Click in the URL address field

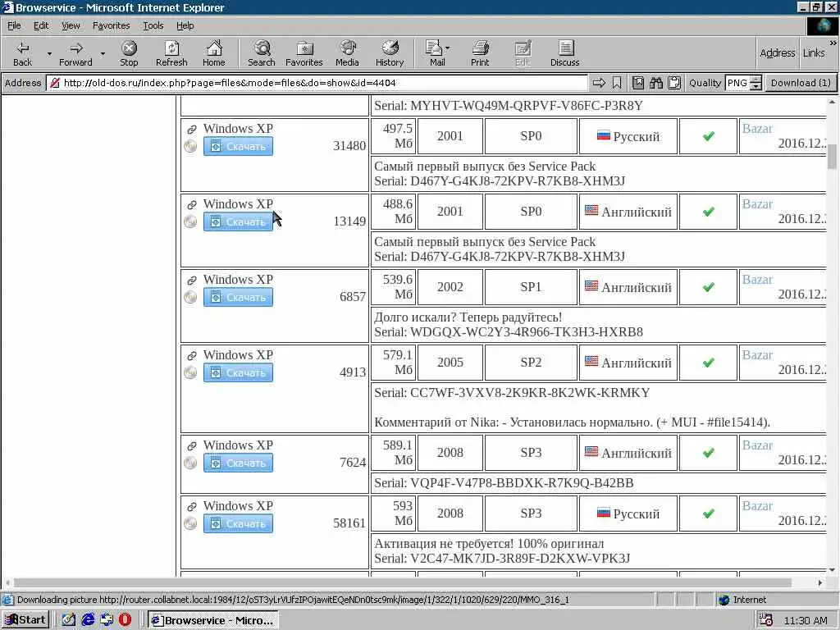click(319, 83)
